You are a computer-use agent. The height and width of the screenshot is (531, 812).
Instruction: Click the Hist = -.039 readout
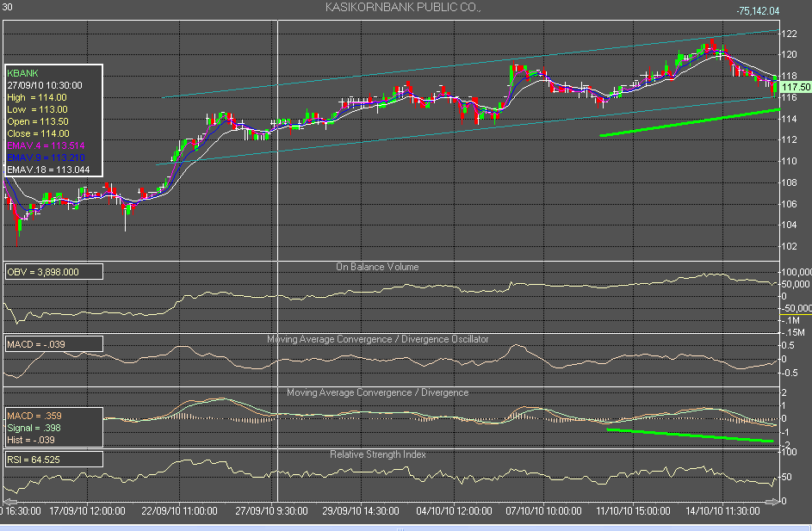(30, 440)
